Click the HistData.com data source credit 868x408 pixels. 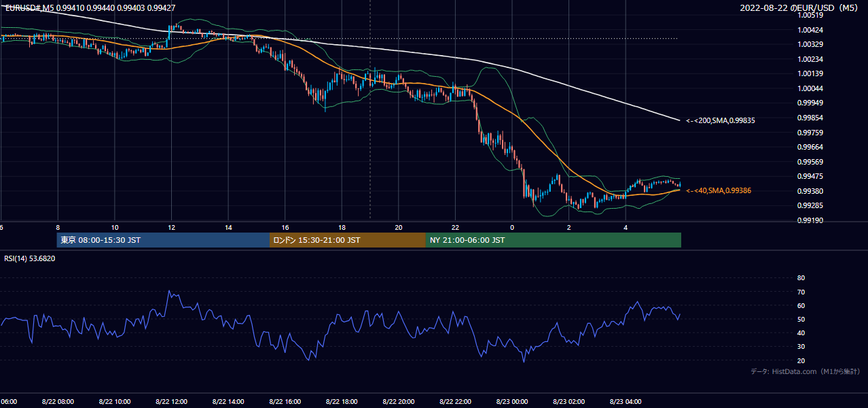(x=806, y=371)
